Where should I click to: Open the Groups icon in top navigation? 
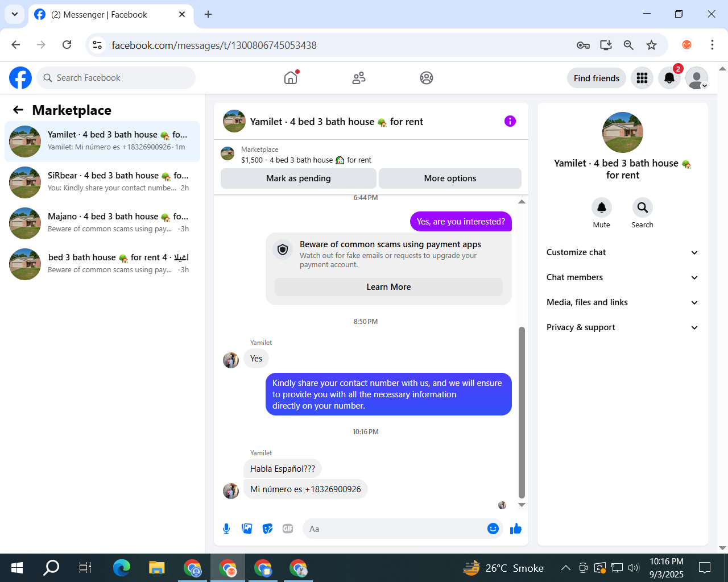coord(427,78)
